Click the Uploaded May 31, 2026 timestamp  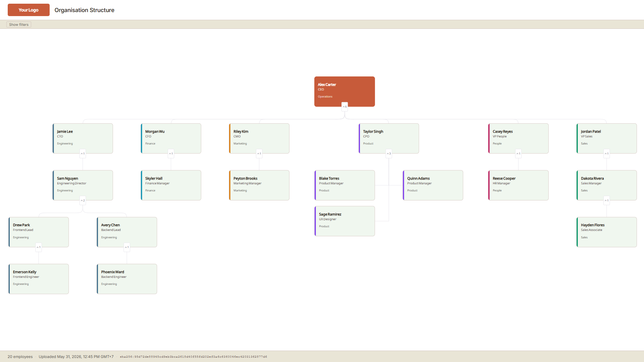pos(76,357)
